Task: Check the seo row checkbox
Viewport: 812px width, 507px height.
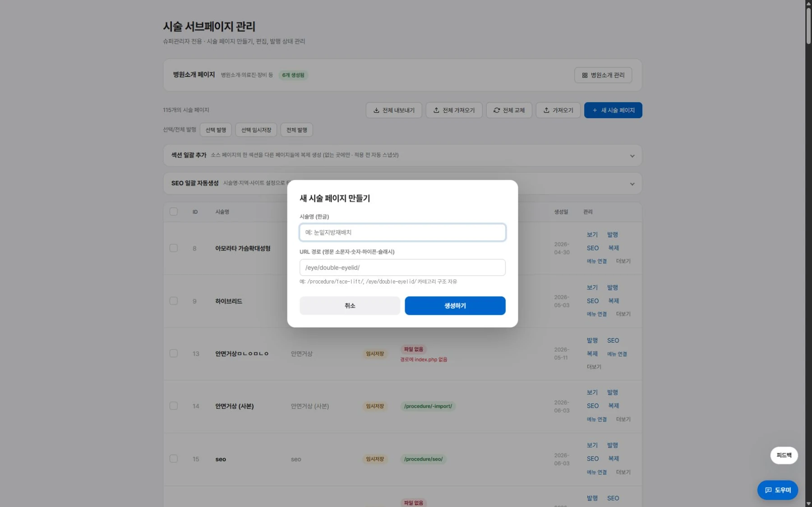Action: click(174, 458)
